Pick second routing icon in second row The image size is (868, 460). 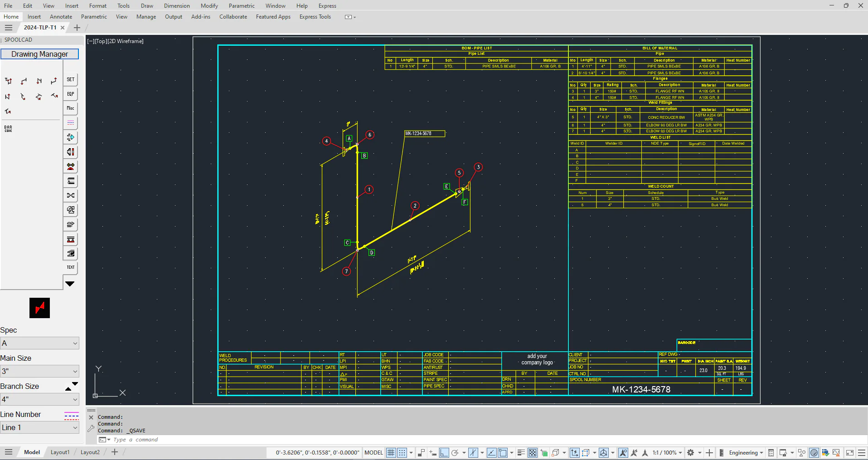coord(23,97)
